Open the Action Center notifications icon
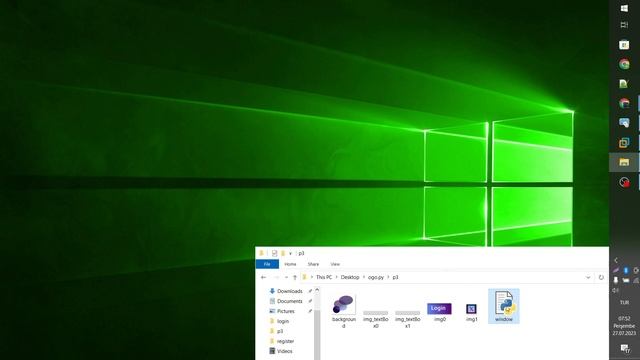The image size is (640, 360). click(x=624, y=348)
